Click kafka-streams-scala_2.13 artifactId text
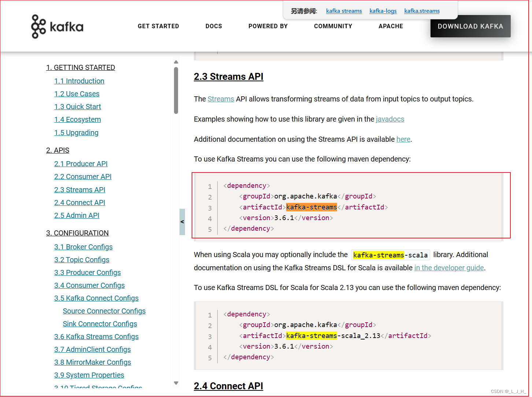The height and width of the screenshot is (397, 532). 333,336
